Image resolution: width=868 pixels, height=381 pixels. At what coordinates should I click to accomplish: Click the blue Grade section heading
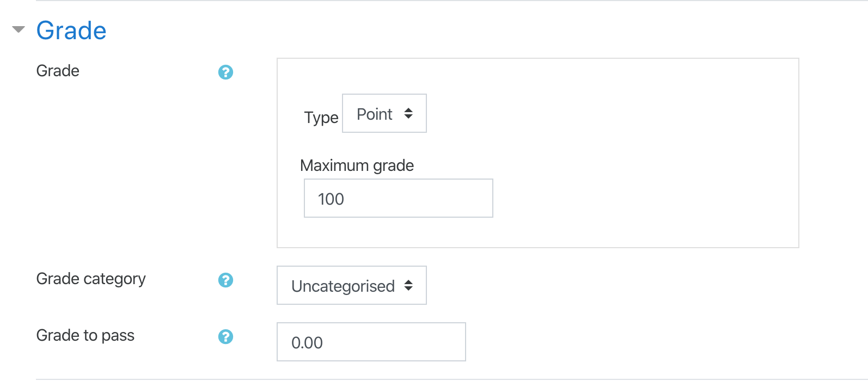pyautogui.click(x=71, y=30)
